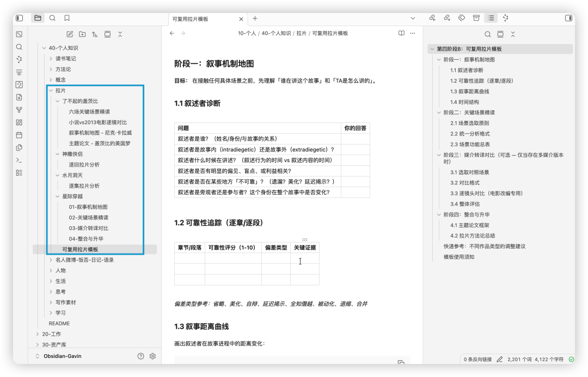Image resolution: width=588 pixels, height=377 pixels.
Task: Toggle auto-reveal file in file explorer
Action: point(108,34)
